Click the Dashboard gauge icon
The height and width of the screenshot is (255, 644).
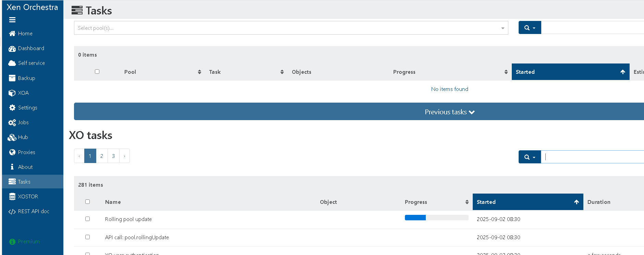12,48
